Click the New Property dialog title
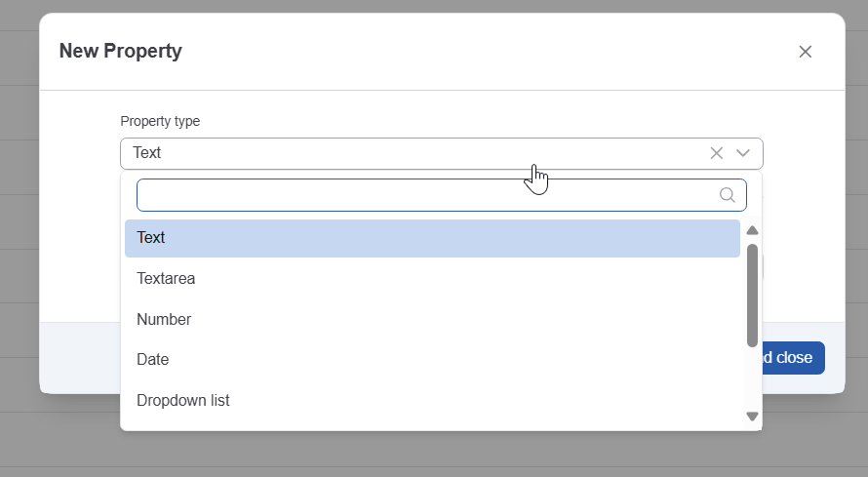868x477 pixels. click(x=121, y=52)
